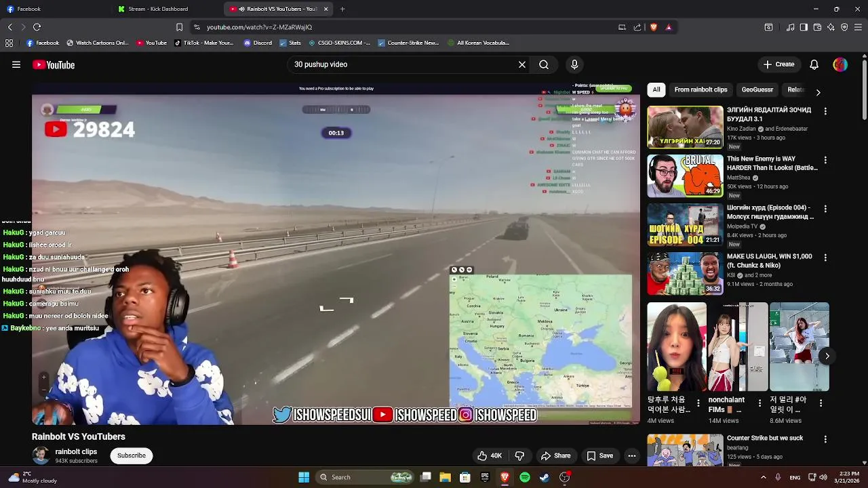Screen dimensions: 868x488
Task: Open the CSGO-SKINS.COM bookmark
Action: pyautogui.click(x=339, y=43)
